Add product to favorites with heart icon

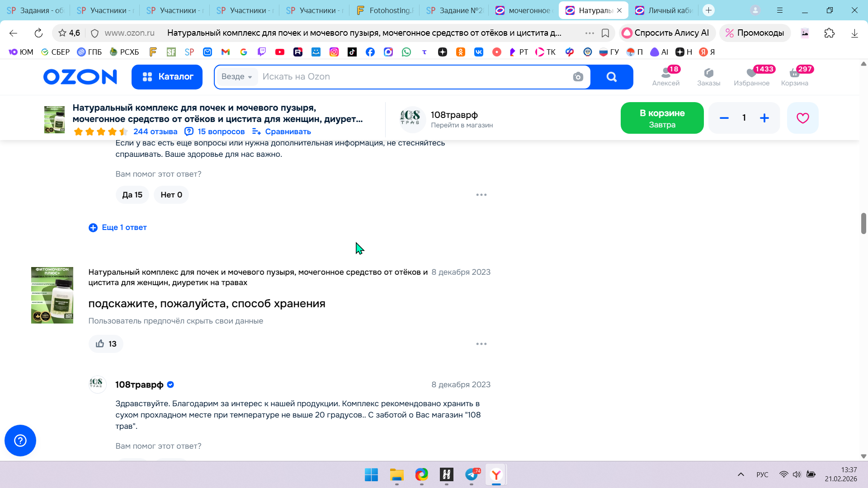(x=802, y=118)
